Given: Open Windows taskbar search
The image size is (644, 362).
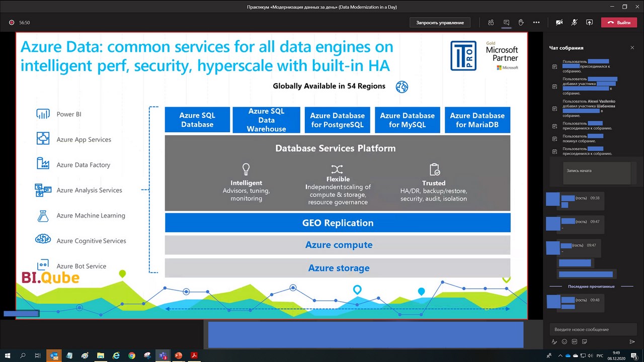Looking at the screenshot, I should point(23,355).
